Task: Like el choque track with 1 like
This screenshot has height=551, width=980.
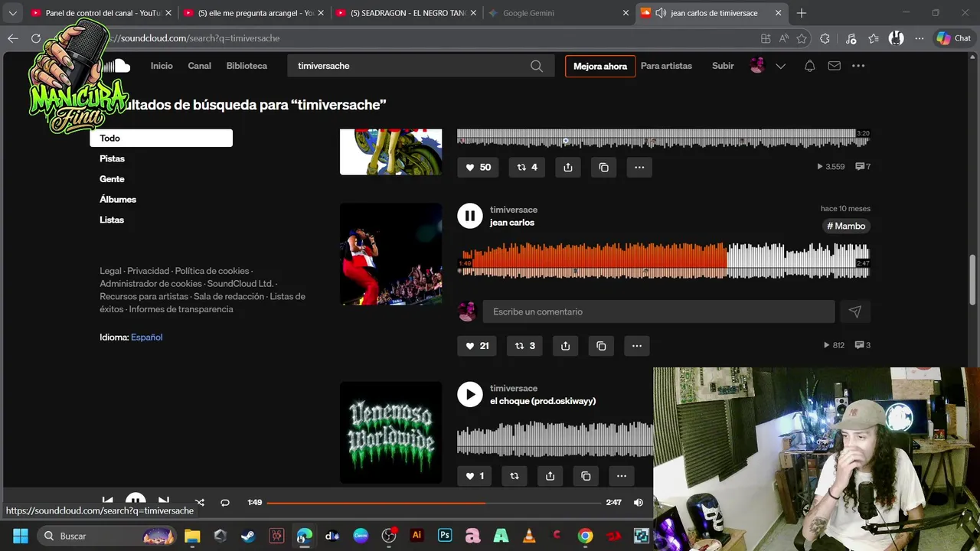Action: click(475, 476)
